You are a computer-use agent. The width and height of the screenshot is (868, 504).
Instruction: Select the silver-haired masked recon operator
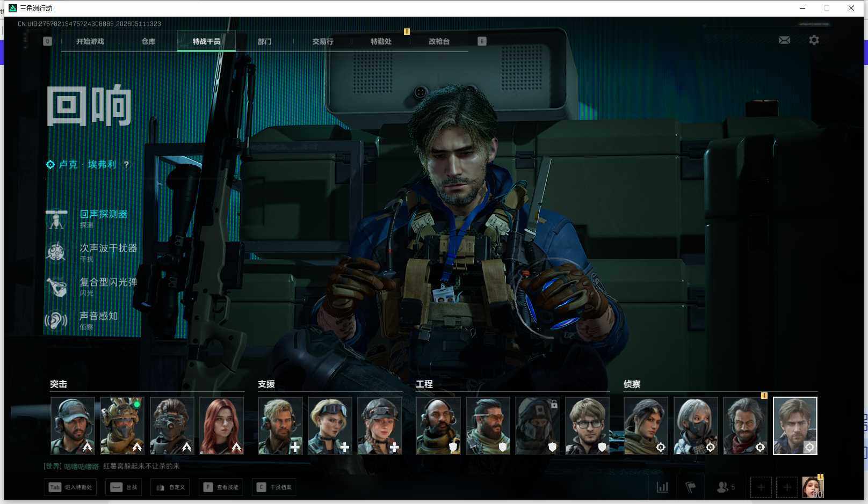pos(696,426)
